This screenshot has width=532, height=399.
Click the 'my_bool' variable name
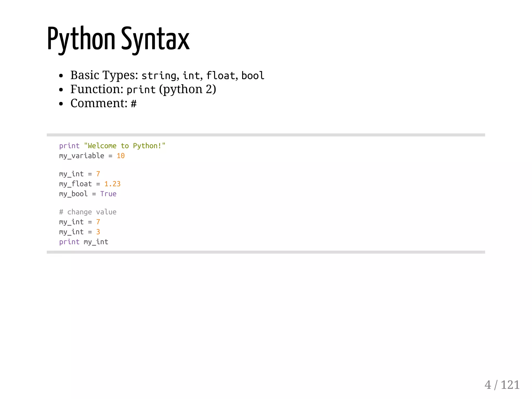pyautogui.click(x=73, y=194)
